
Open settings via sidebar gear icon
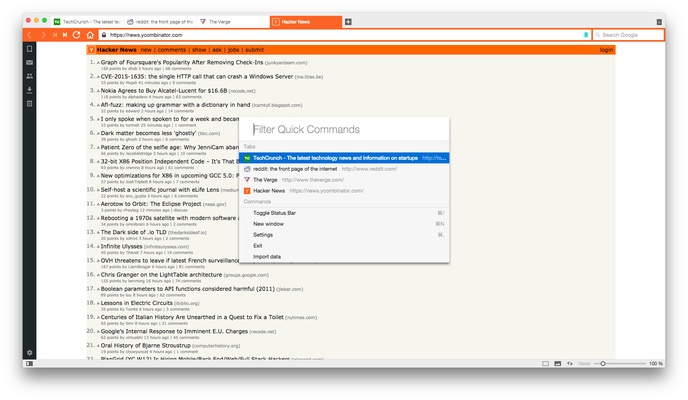point(29,353)
